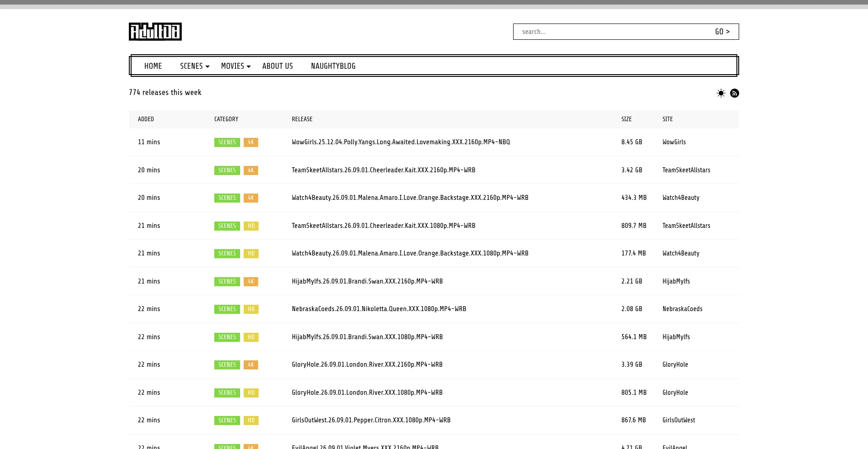
Task: Click the "774 releases this week" text
Action: click(165, 92)
